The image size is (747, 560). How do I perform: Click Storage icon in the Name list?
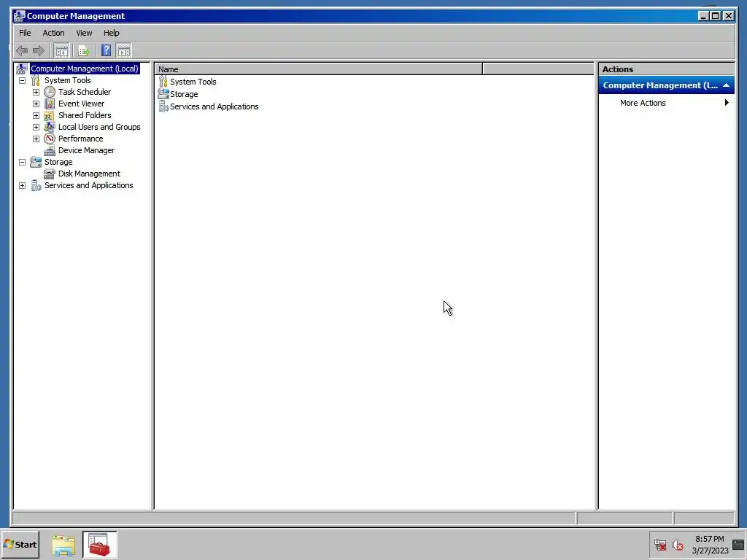coord(163,94)
